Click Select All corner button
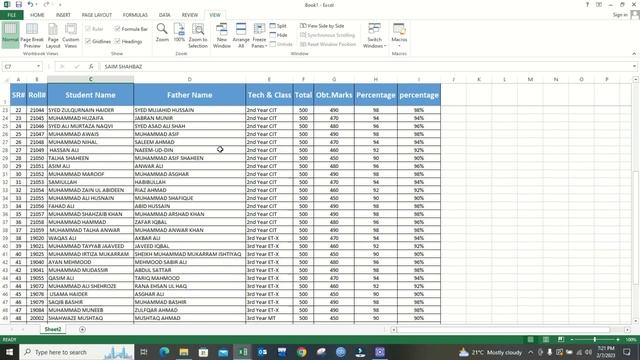The height and width of the screenshot is (360, 640). (x=5, y=79)
